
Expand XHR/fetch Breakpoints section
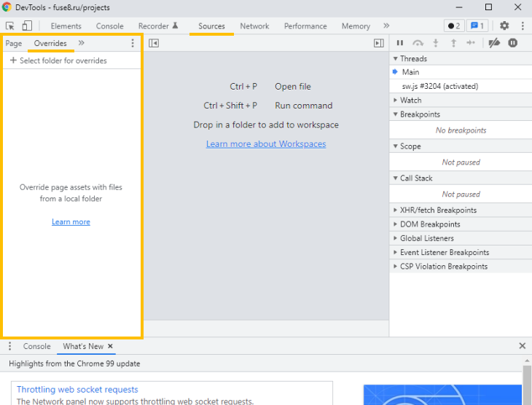coord(437,210)
